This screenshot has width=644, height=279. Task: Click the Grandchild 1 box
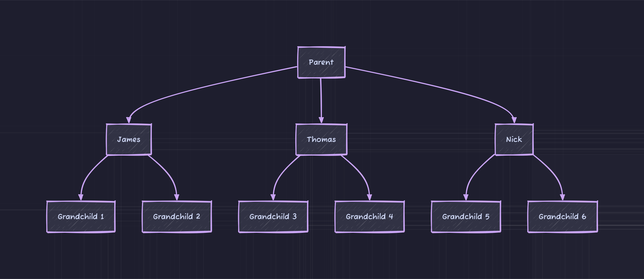click(x=81, y=217)
